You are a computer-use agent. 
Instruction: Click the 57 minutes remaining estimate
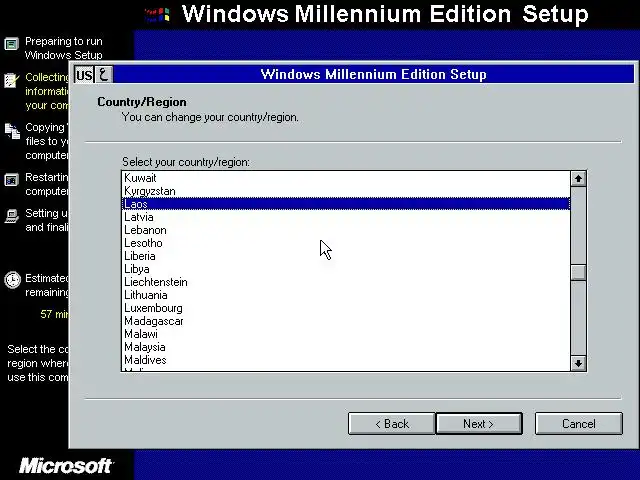click(x=55, y=314)
